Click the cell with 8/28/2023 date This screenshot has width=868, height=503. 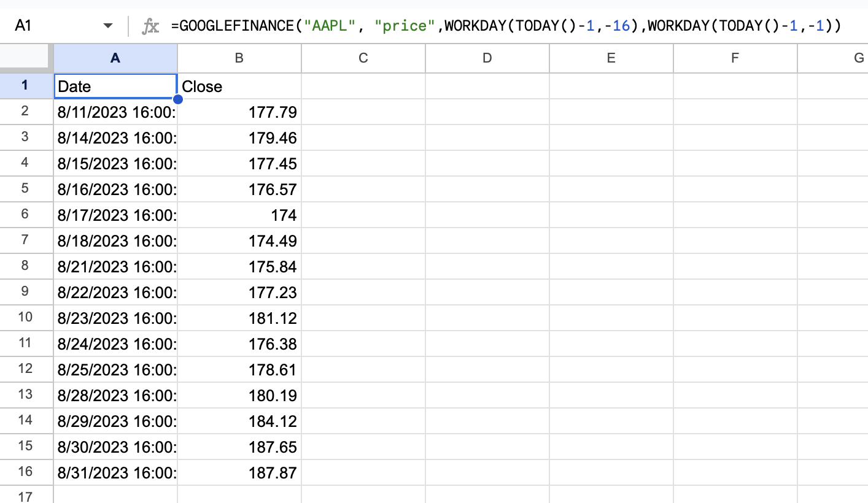[x=115, y=395]
